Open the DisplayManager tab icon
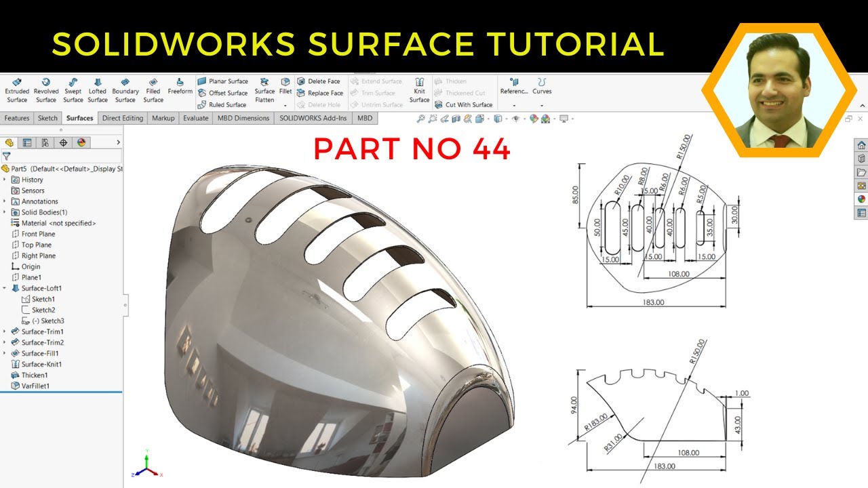 pos(81,142)
